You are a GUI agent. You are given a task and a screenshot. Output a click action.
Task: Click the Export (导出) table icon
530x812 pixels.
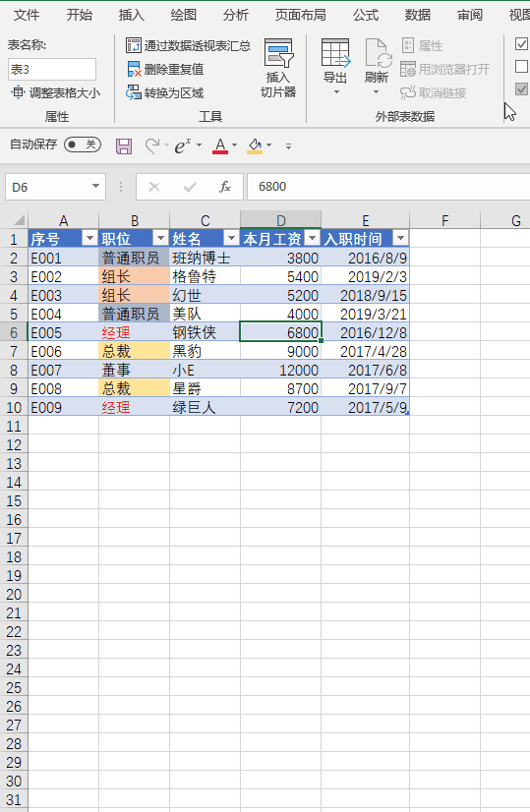click(x=335, y=53)
